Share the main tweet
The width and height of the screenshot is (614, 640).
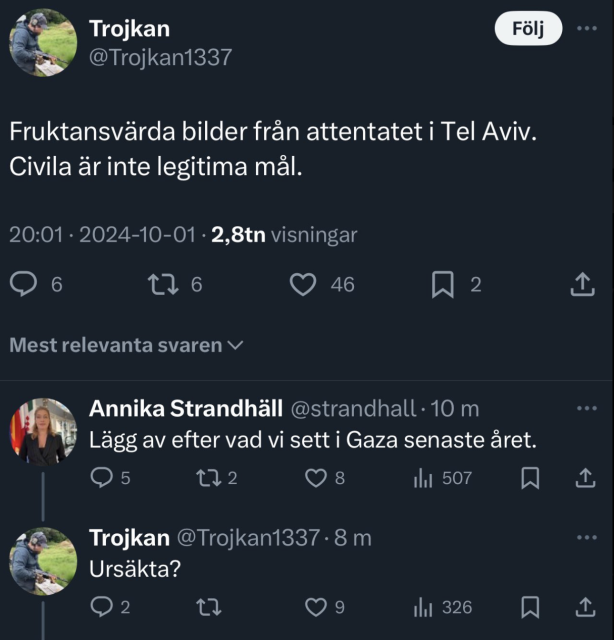[582, 285]
